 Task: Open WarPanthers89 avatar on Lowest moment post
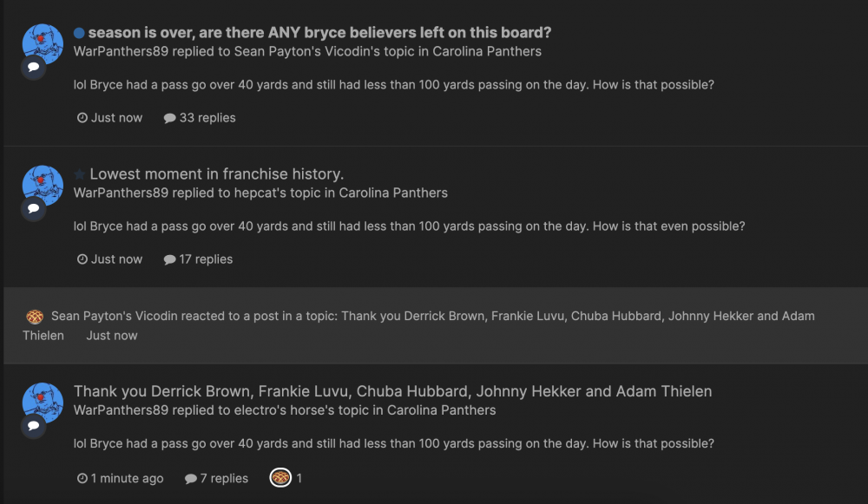pos(42,185)
